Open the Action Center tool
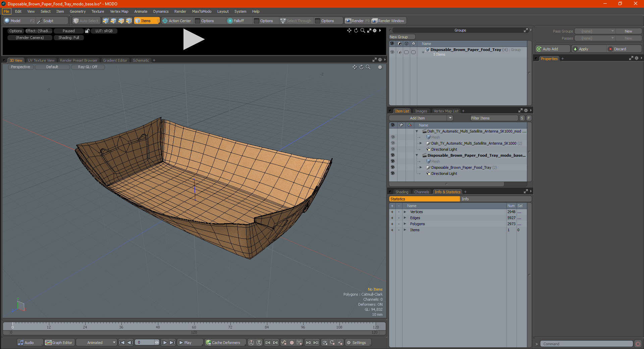The image size is (644, 349). [x=177, y=21]
